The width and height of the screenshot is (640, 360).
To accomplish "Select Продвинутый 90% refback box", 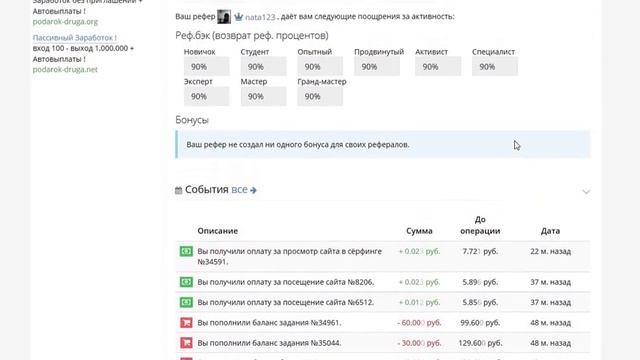I will pos(377,67).
